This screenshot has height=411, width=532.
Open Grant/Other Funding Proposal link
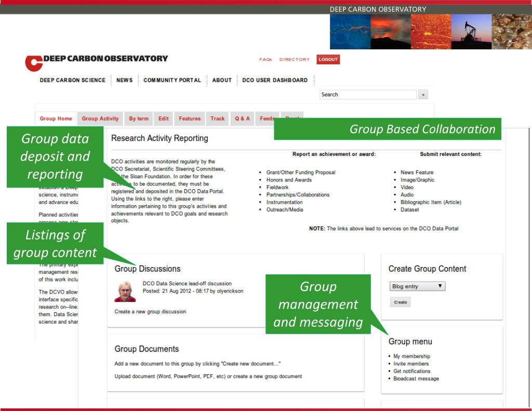tap(301, 173)
